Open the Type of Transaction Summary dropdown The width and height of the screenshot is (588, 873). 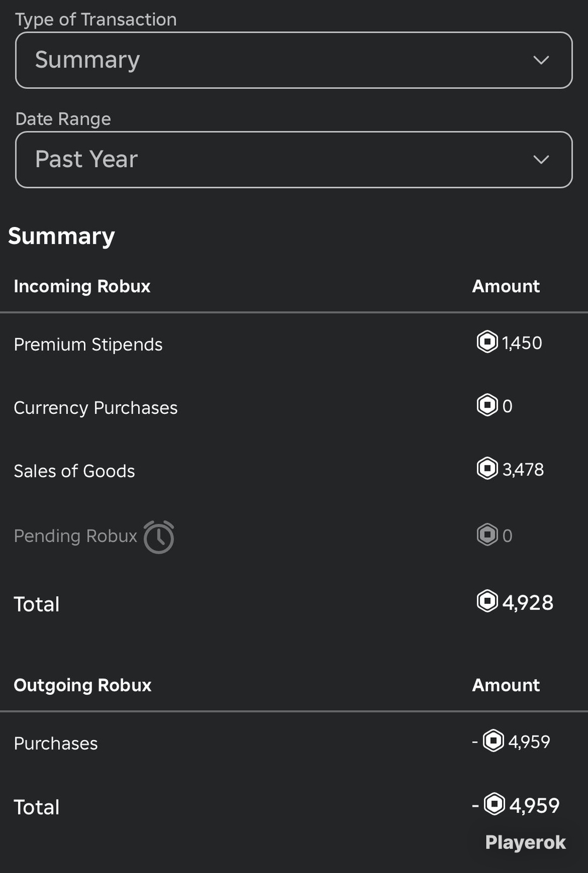point(293,60)
